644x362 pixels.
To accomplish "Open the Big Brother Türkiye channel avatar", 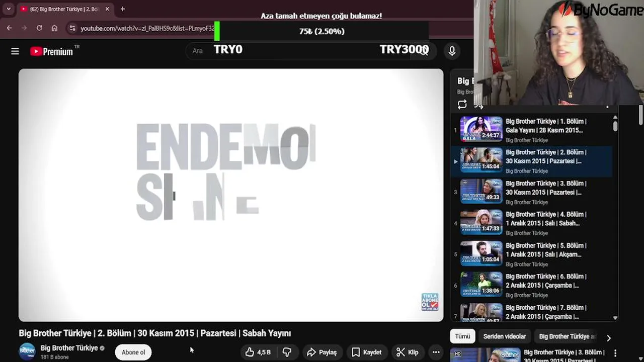I will coord(27,351).
